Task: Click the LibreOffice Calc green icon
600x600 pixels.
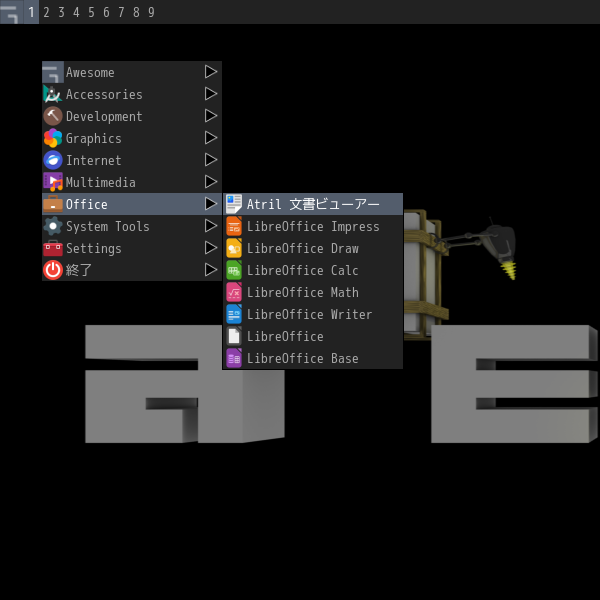Action: pos(234,270)
